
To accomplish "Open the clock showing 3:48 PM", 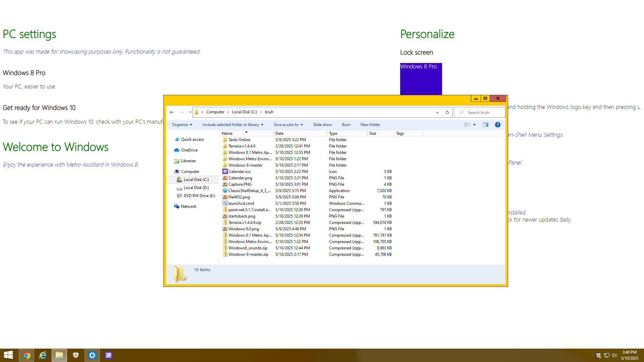I will click(629, 355).
